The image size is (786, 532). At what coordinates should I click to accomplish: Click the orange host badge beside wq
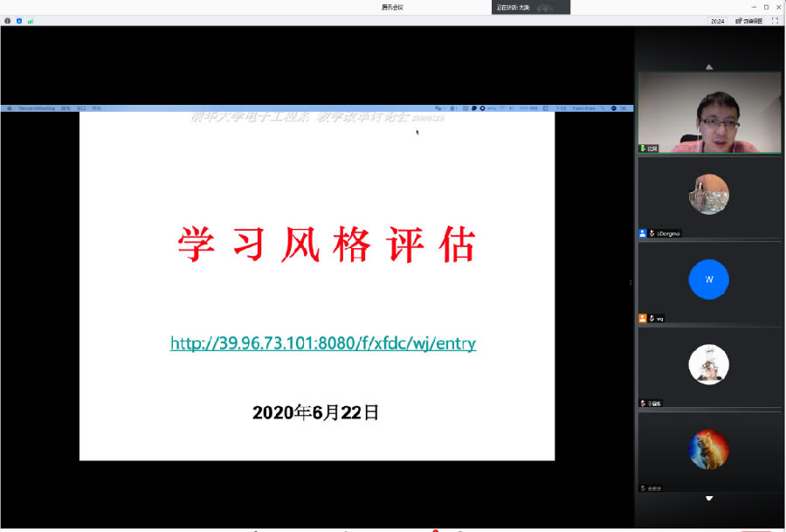click(643, 318)
